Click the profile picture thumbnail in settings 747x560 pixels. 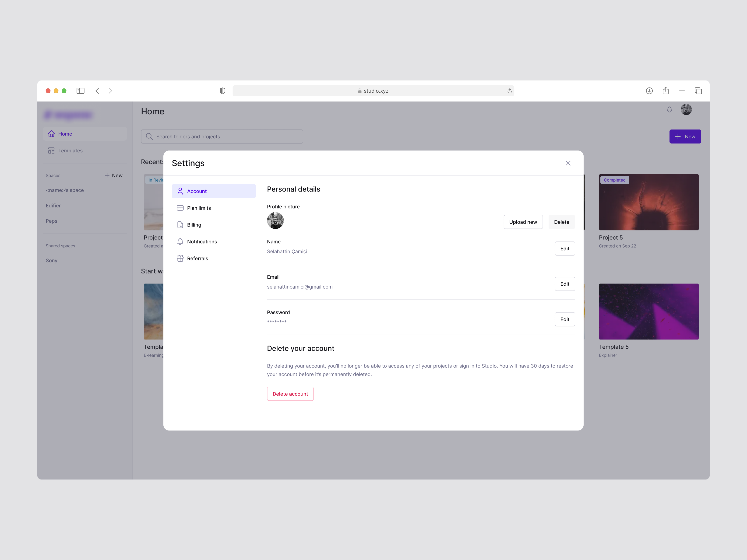[275, 220]
